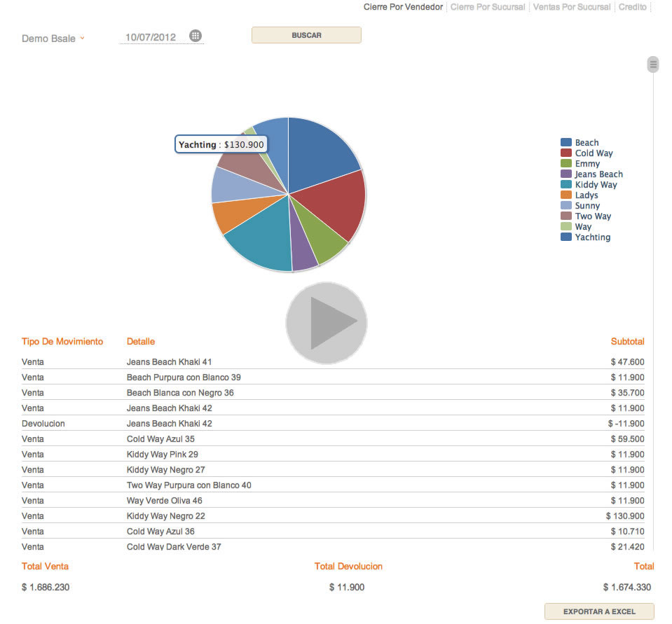
Task: Select the Cierre Por Vendedor tab
Action: [403, 7]
